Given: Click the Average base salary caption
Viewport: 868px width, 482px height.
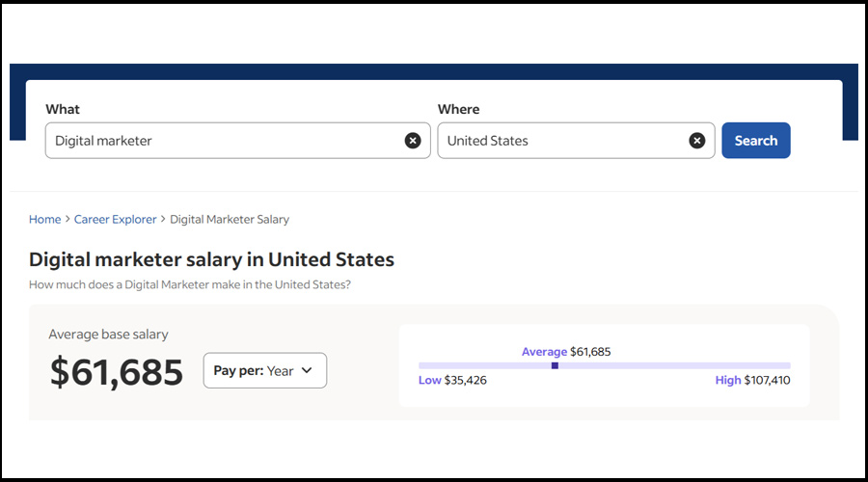Looking at the screenshot, I should point(108,335).
